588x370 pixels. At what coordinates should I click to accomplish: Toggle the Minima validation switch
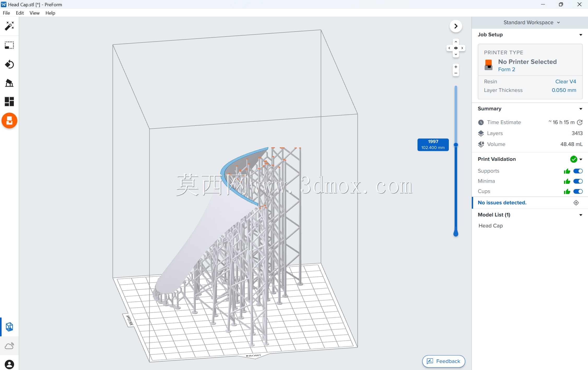coord(578,181)
